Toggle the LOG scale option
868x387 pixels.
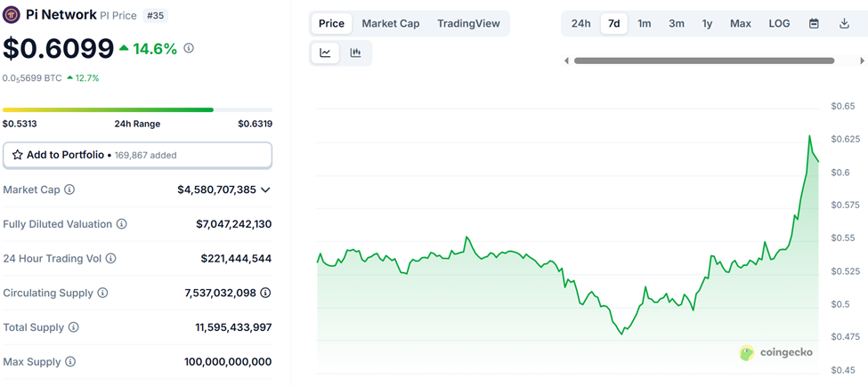click(779, 23)
